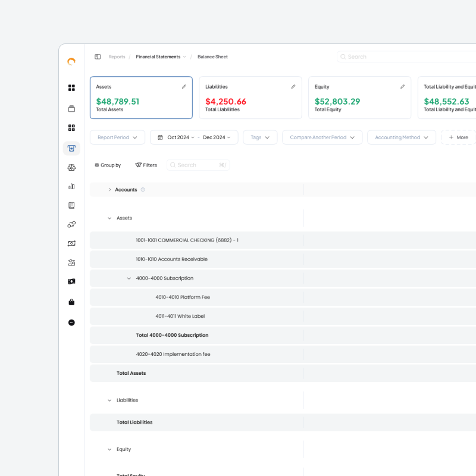Open the solid cash bill sidebar icon
The width and height of the screenshot is (476, 476).
(x=71, y=281)
